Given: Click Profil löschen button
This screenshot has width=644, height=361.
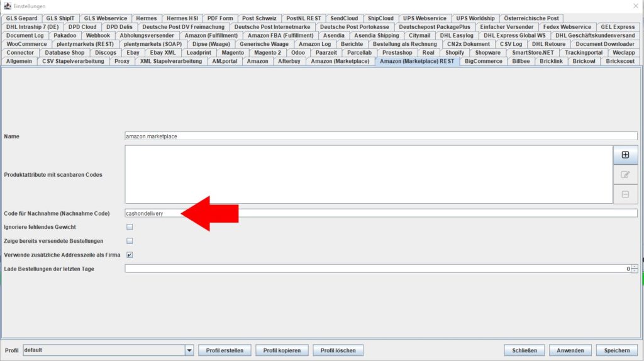Looking at the screenshot, I should point(338,350).
